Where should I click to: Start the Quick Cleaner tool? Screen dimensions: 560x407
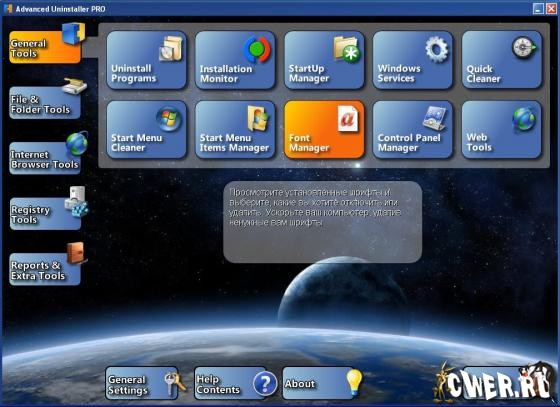pyautogui.click(x=501, y=60)
